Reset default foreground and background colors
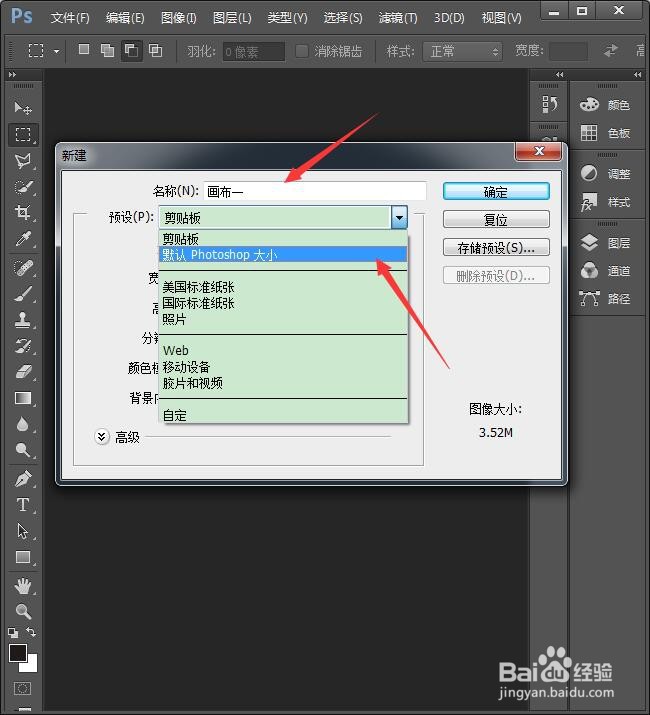This screenshot has height=715, width=650. point(13,632)
